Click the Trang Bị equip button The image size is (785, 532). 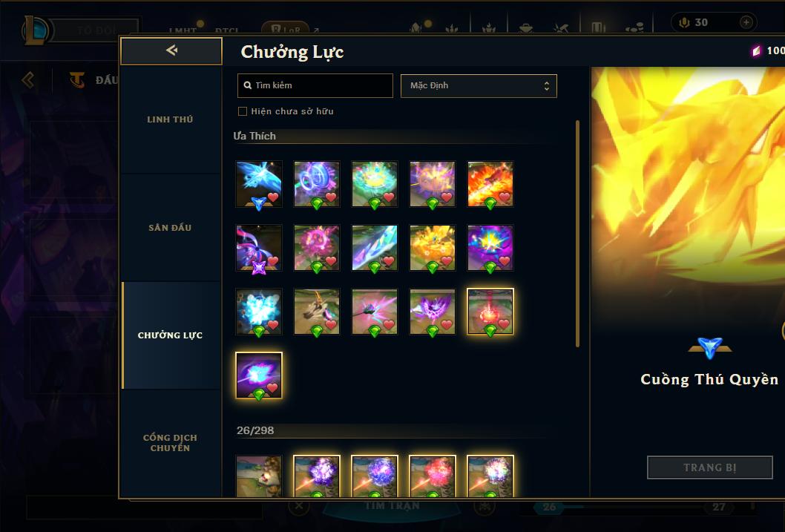click(710, 467)
